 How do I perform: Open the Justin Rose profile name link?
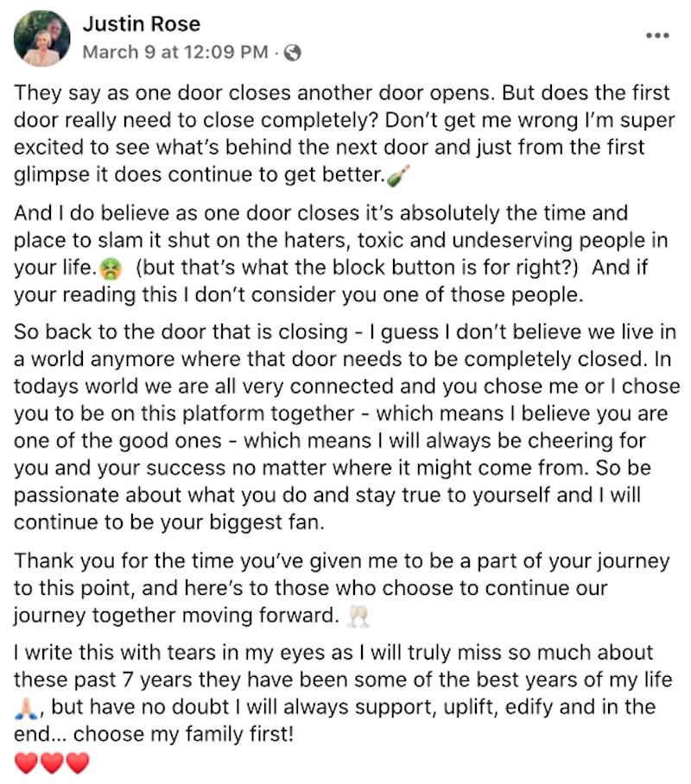142,24
